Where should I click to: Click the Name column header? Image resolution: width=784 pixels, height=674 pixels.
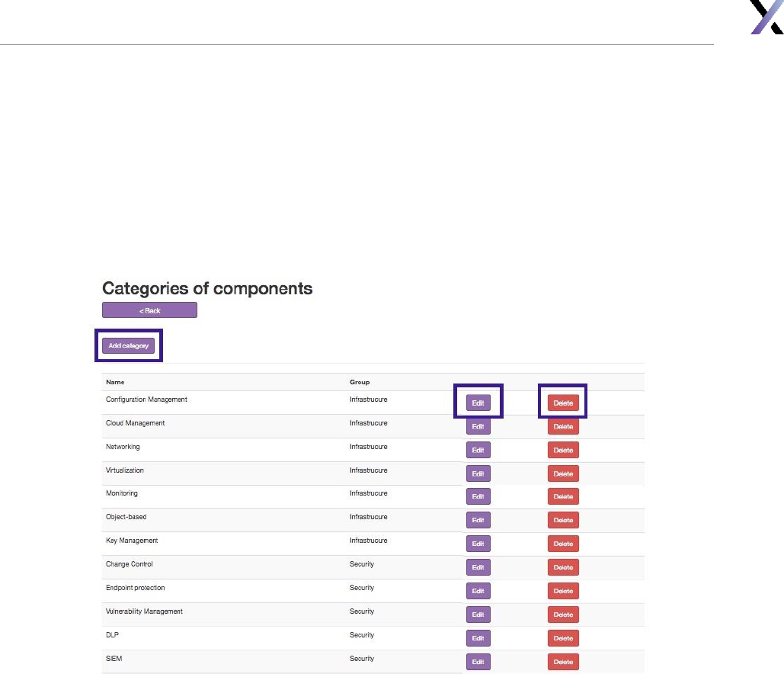tap(115, 382)
